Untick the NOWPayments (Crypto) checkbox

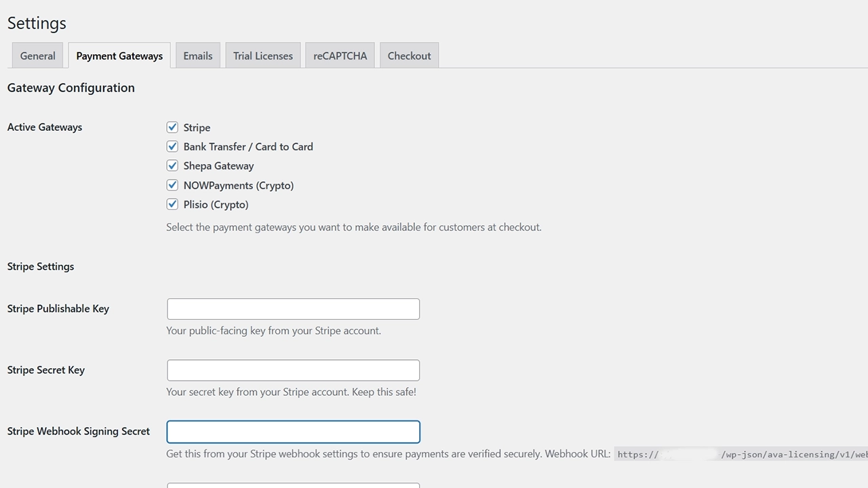point(172,185)
